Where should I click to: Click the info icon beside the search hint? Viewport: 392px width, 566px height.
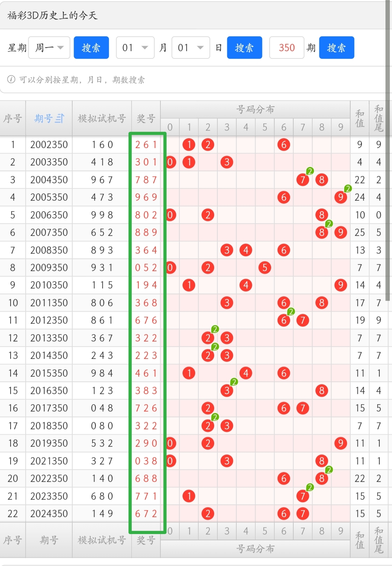tap(11, 79)
